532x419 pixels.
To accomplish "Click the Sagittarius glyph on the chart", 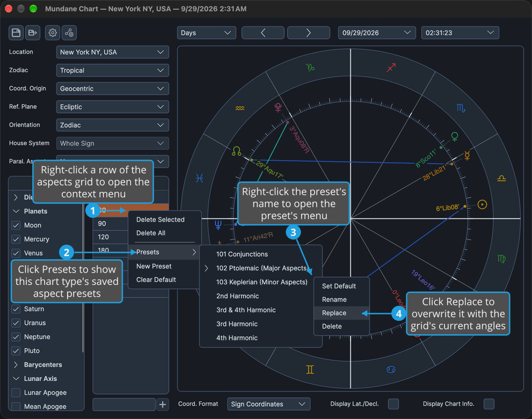I will click(391, 67).
